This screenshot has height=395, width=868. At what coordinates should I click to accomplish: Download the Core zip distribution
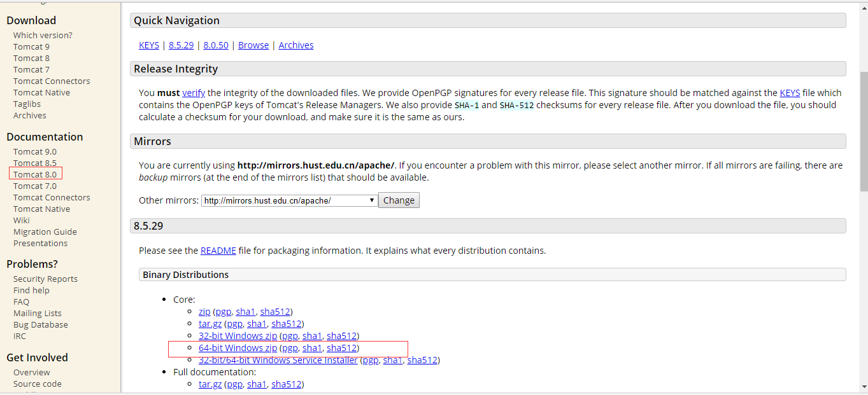pos(204,312)
